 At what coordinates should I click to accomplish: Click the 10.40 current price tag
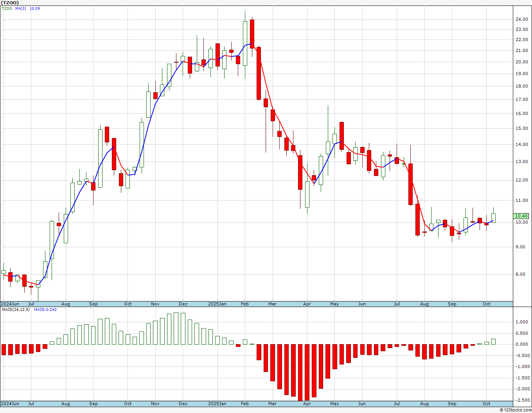521,216
